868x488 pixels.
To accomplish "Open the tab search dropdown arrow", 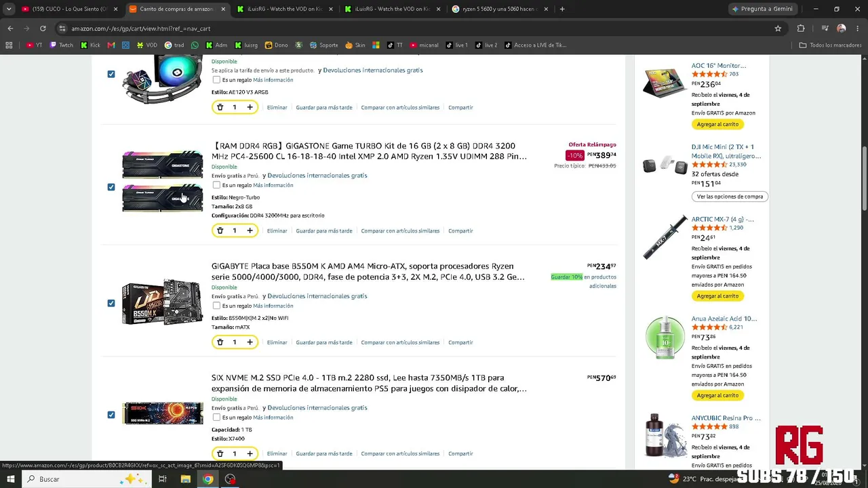I will [9, 9].
